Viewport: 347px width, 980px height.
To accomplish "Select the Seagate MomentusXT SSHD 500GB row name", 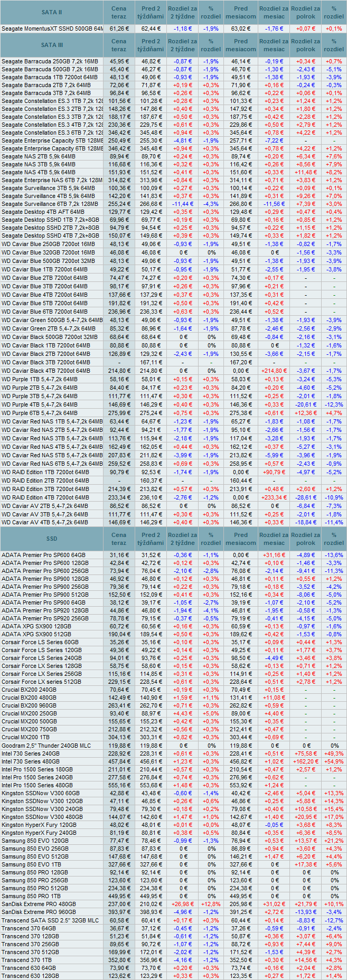I will click(52, 29).
